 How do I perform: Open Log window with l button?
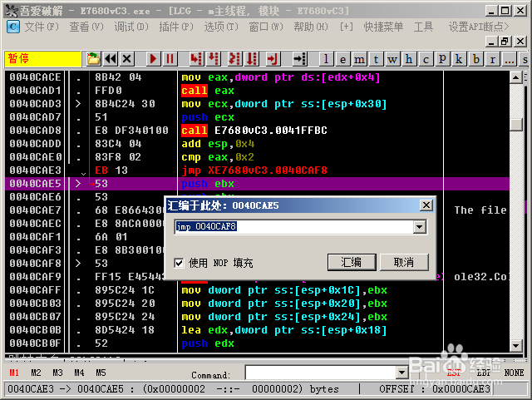(327, 59)
